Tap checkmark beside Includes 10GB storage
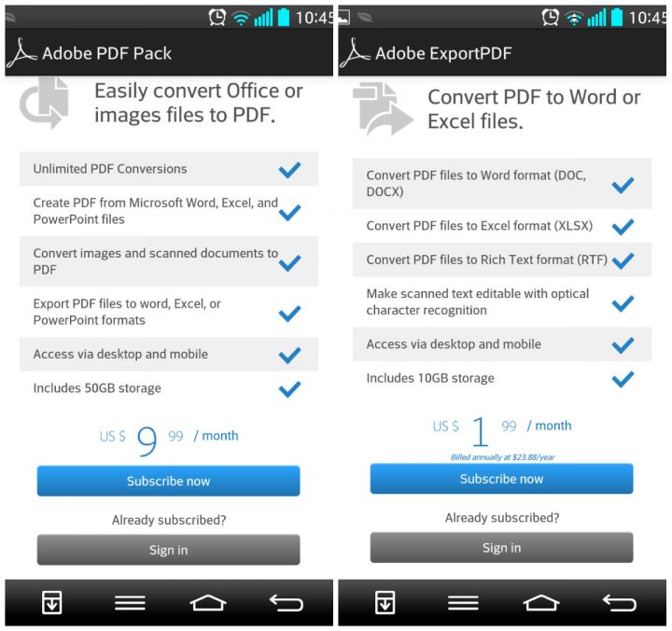Screen dimensions: 672x631 click(x=623, y=379)
